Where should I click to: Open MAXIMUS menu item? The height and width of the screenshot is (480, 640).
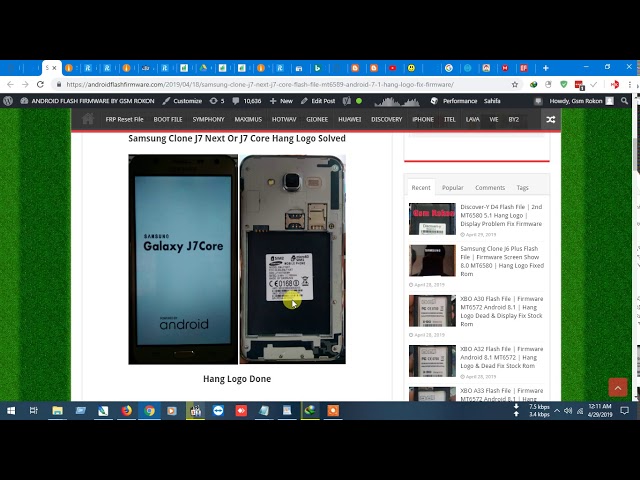tap(248, 119)
